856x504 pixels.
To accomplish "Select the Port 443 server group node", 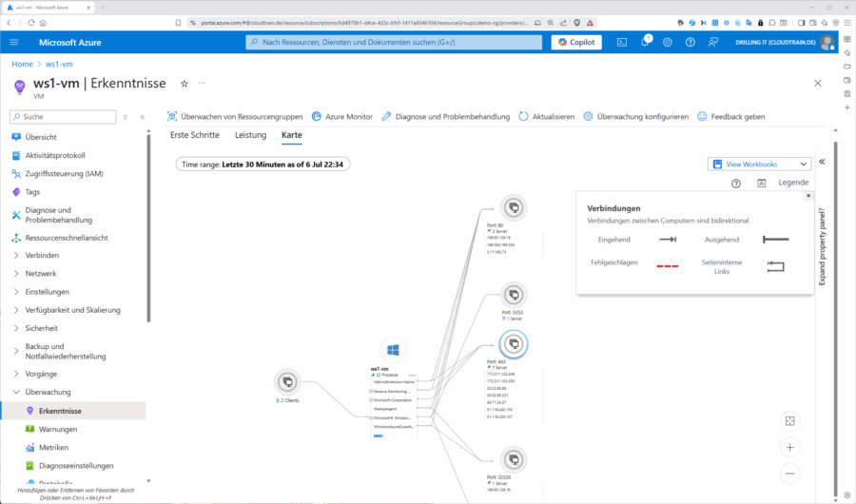I will pos(514,344).
